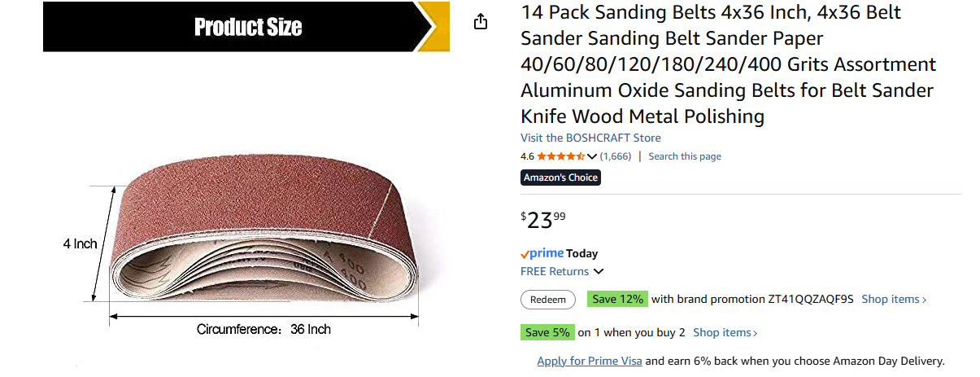The width and height of the screenshot is (980, 377).
Task: Click the share icon beside the product title
Action: (x=481, y=22)
